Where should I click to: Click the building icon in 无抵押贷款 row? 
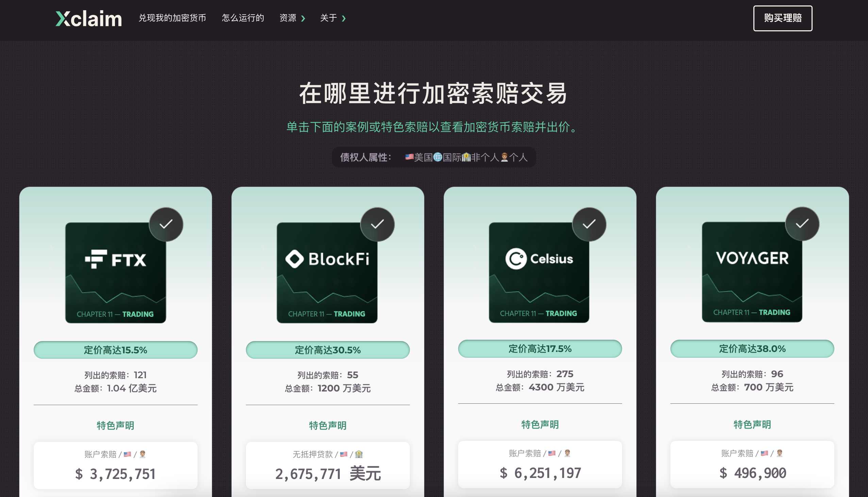click(359, 454)
